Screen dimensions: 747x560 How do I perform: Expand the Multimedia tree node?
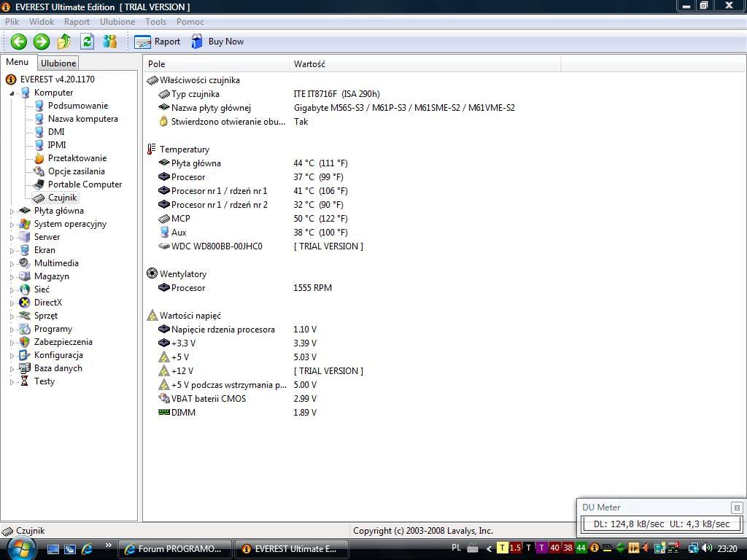(x=12, y=264)
